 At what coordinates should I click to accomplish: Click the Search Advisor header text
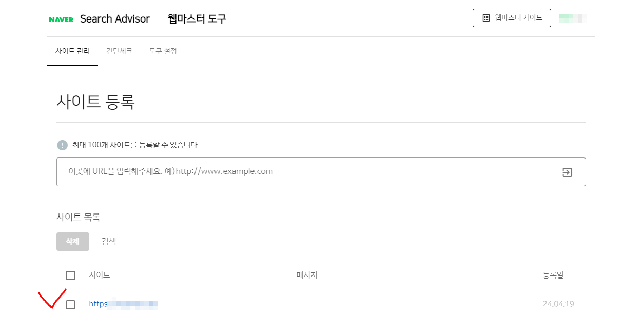(114, 18)
